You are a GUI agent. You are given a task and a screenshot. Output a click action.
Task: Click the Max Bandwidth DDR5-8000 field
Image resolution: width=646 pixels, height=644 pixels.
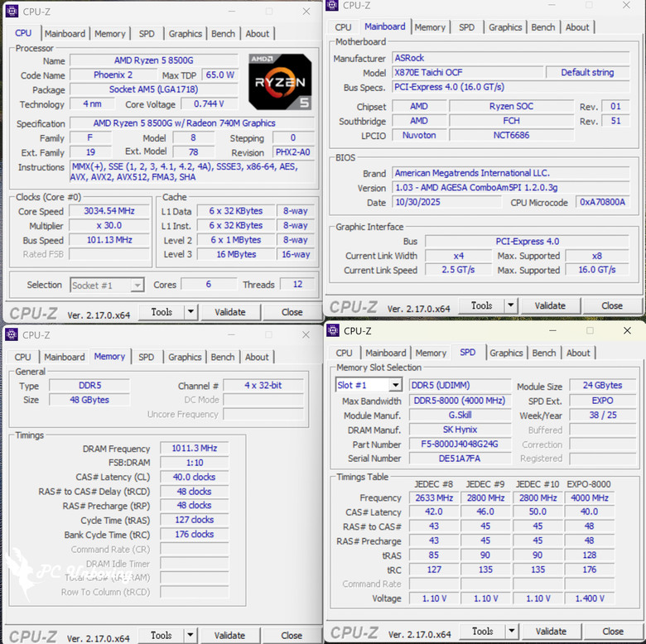(460, 401)
